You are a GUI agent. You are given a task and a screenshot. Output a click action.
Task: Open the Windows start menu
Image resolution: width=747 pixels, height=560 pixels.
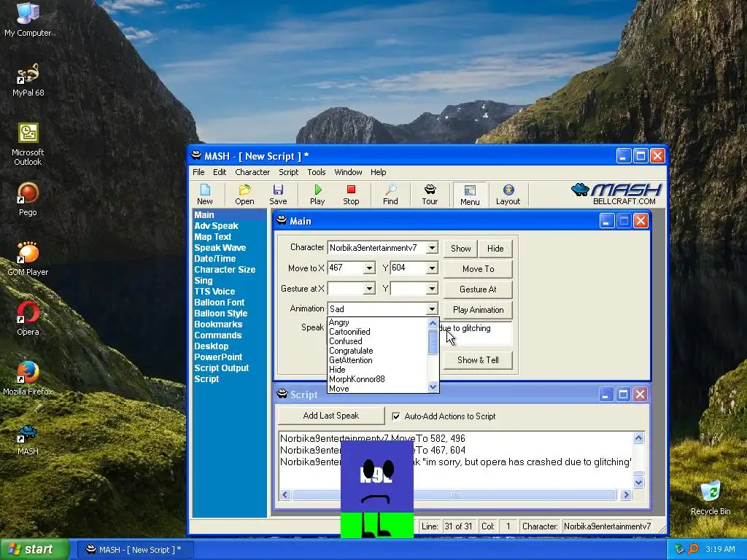tap(34, 549)
